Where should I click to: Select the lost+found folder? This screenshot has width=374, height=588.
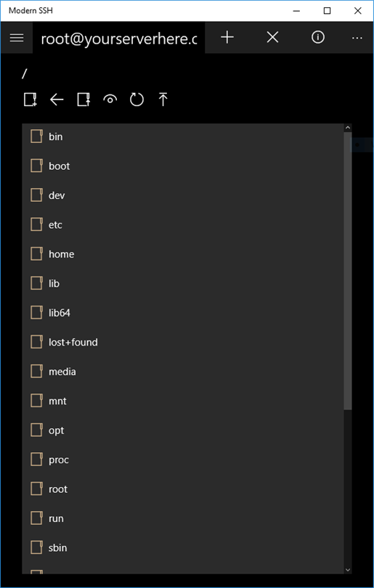coord(183,342)
